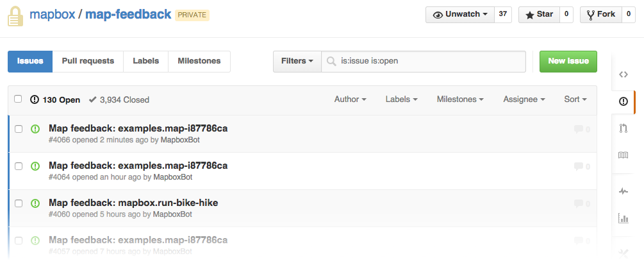Viewport: 644px width, 265px height.
Task: Click the comment bubble icon for issue #4066
Action: point(579,129)
